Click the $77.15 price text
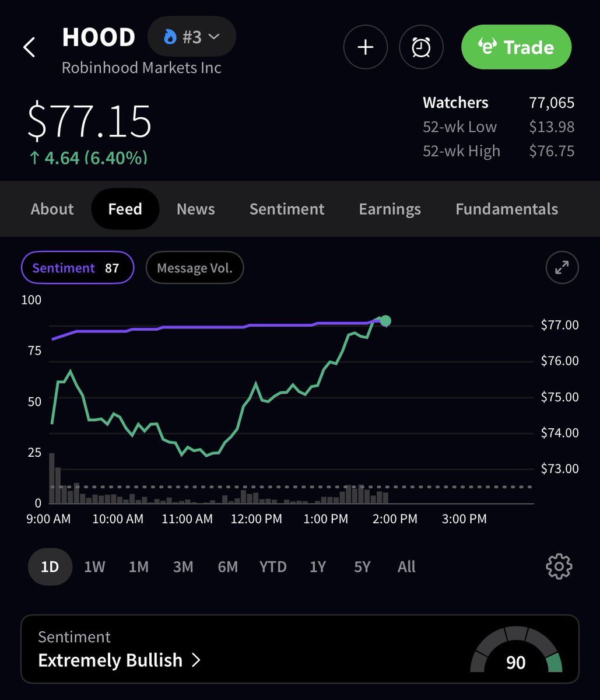The image size is (600, 700). tap(90, 121)
